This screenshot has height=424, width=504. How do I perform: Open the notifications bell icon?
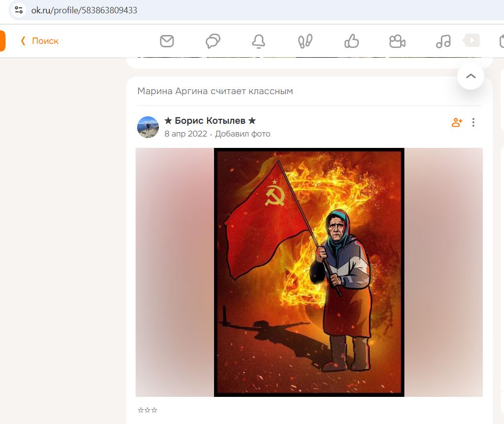[x=258, y=41]
